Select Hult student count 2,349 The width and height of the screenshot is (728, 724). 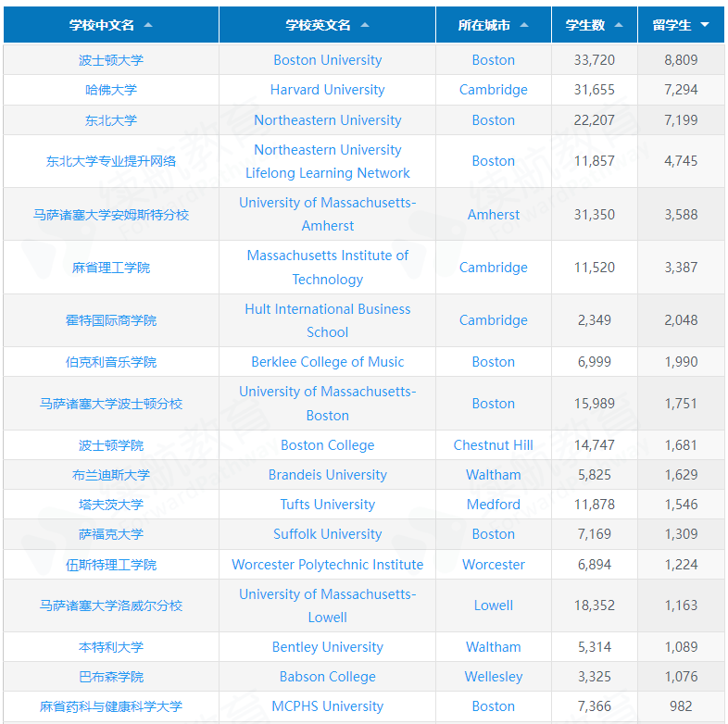point(595,320)
